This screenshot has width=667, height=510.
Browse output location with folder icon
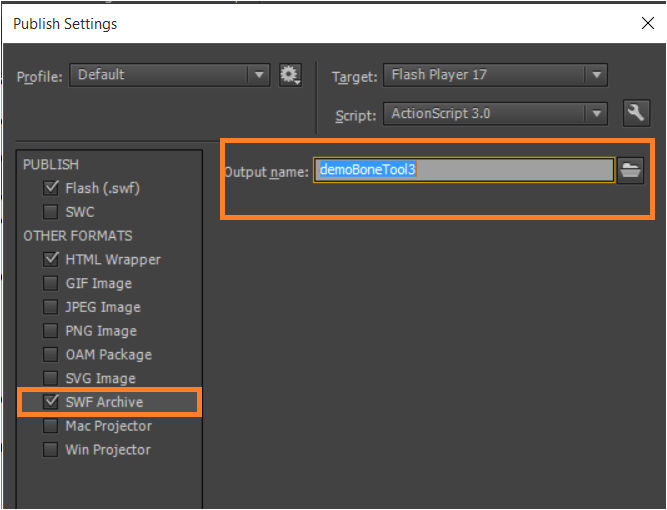(630, 171)
